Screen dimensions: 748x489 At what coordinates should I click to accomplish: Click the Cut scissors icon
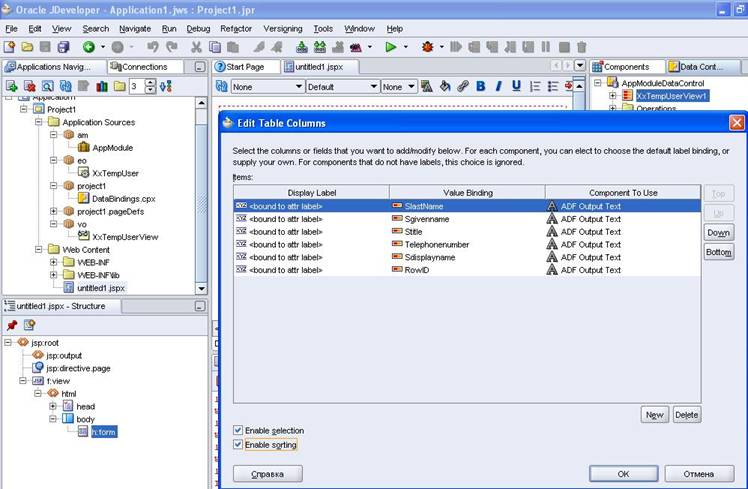point(196,47)
